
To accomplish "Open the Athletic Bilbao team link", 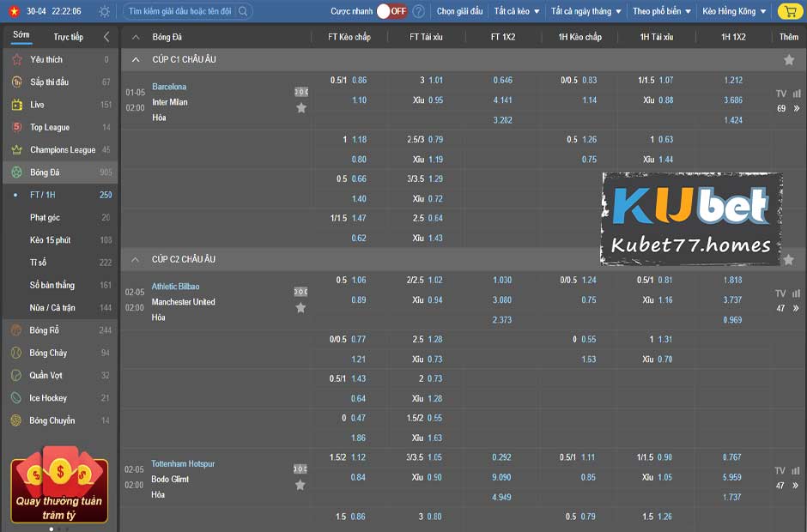I will (175, 286).
